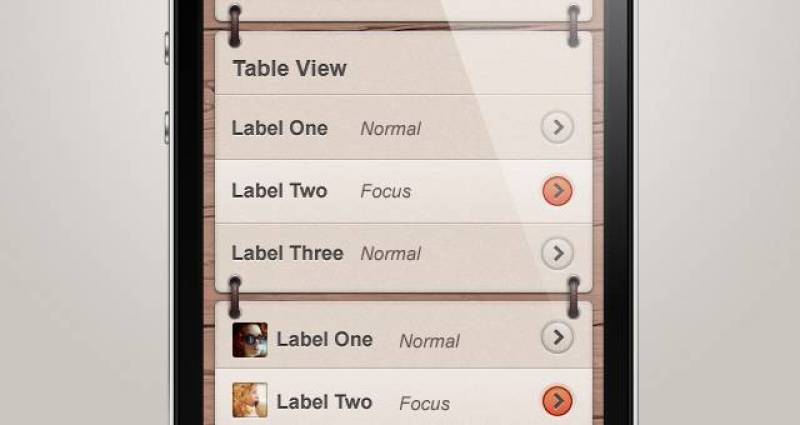800x425 pixels.
Task: Click the Normal status beside the sunglasses avatar row
Action: tap(429, 341)
